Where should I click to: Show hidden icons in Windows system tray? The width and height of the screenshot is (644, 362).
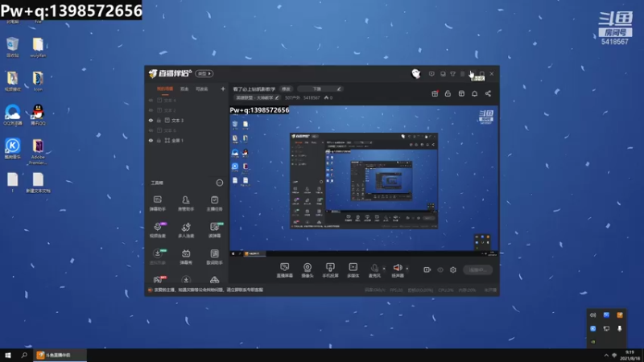(606, 355)
